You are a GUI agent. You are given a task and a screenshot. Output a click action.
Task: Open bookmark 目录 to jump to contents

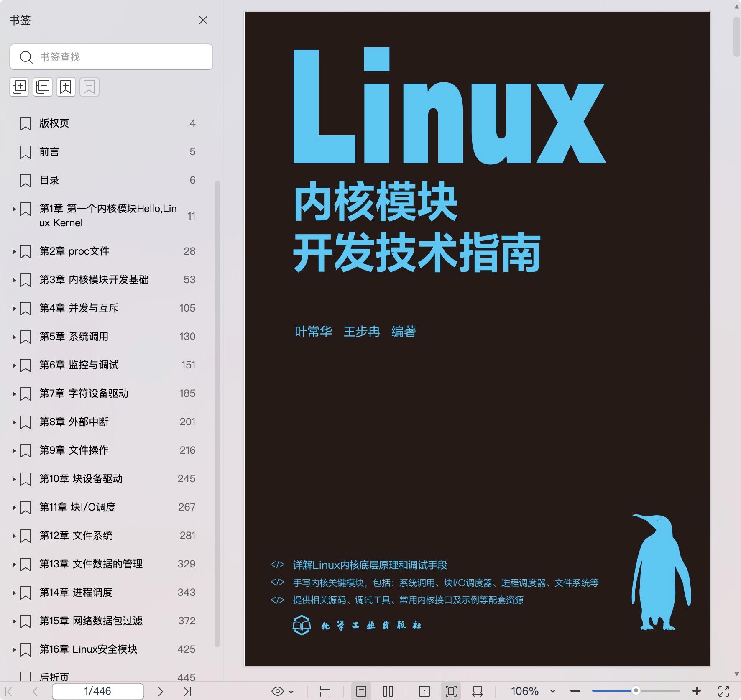point(49,180)
